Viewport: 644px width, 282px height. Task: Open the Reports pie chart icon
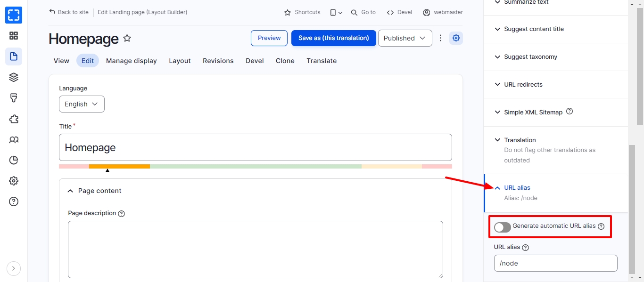click(14, 161)
